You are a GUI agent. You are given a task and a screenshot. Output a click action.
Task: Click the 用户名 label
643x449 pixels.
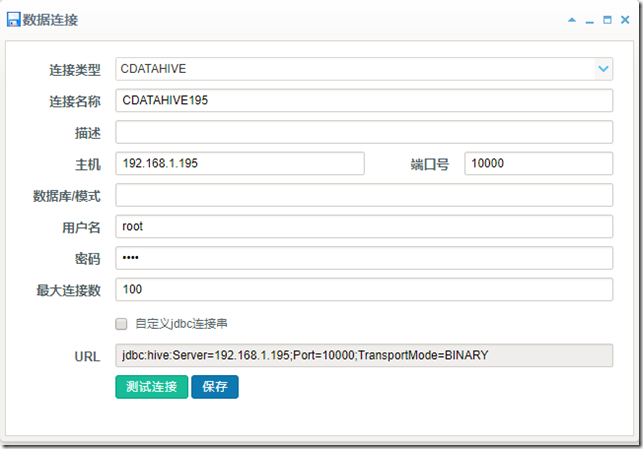pos(81,228)
